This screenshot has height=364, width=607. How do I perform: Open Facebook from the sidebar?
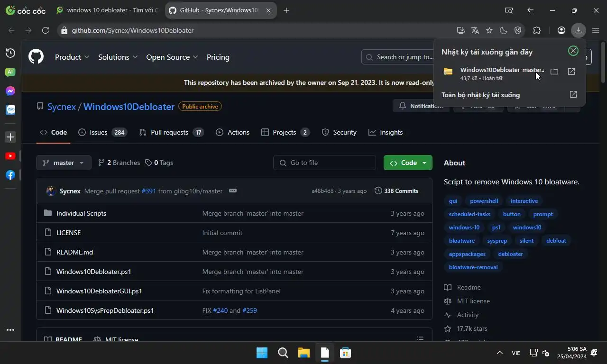10,175
